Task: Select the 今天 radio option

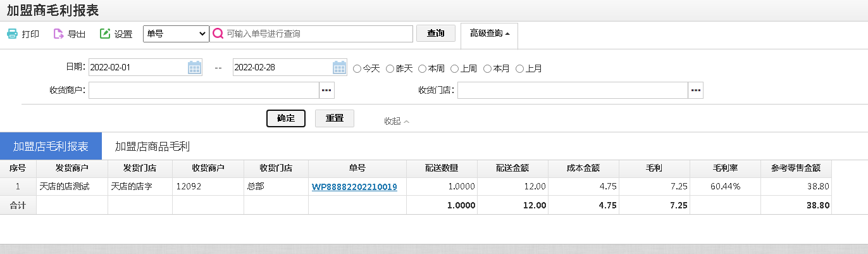Action: coord(357,68)
